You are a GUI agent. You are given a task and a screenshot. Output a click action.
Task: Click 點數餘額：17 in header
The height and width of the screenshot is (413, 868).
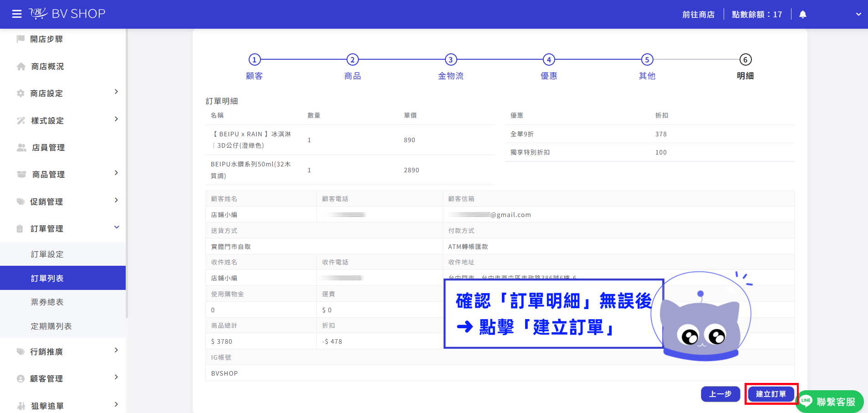(757, 15)
